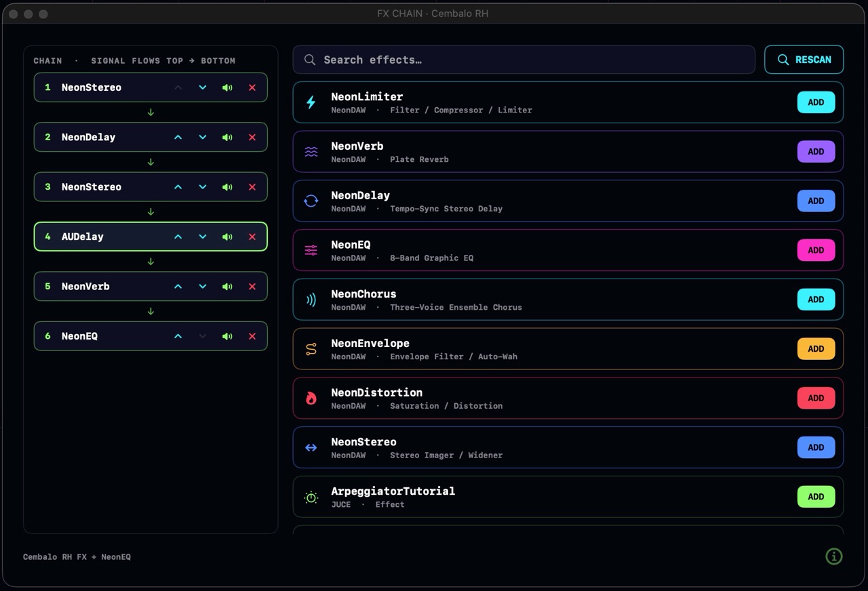This screenshot has width=868, height=591.
Task: Mute slot 1 NeonStereo speaker toggle
Action: pos(227,87)
